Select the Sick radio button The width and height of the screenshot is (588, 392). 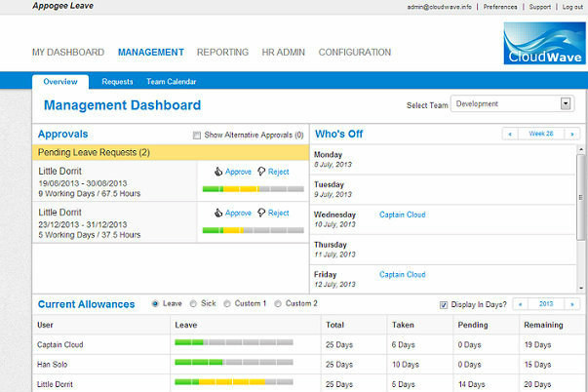(x=193, y=304)
